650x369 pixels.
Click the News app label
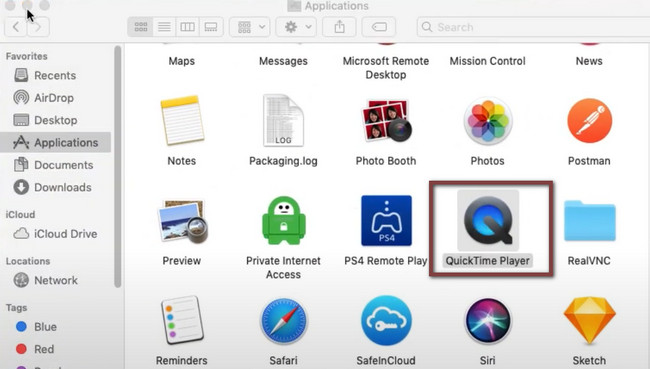coord(589,61)
